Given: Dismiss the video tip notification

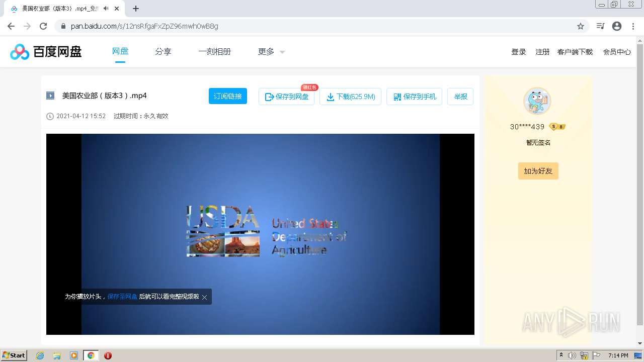Looking at the screenshot, I should coord(205,297).
